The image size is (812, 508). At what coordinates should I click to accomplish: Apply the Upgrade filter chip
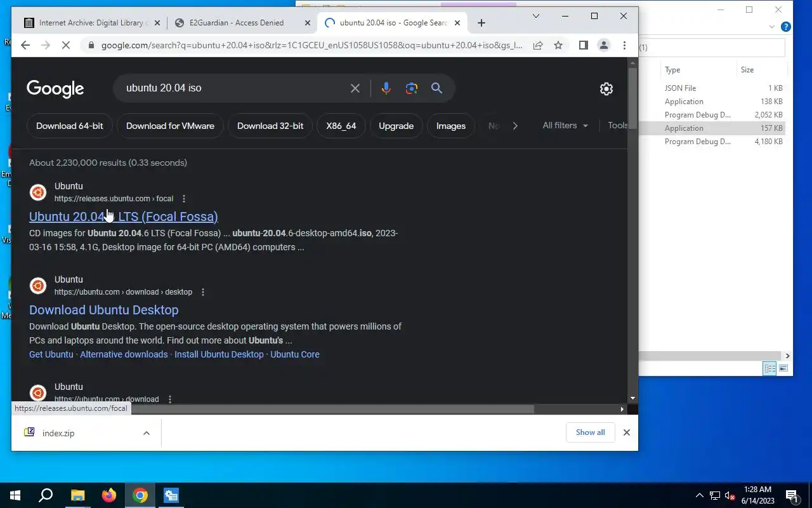pos(396,126)
